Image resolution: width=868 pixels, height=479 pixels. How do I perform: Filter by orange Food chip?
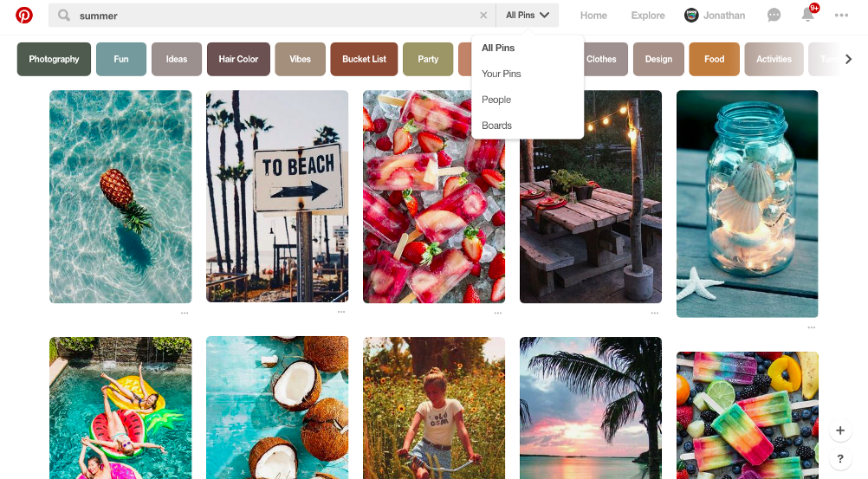(714, 59)
